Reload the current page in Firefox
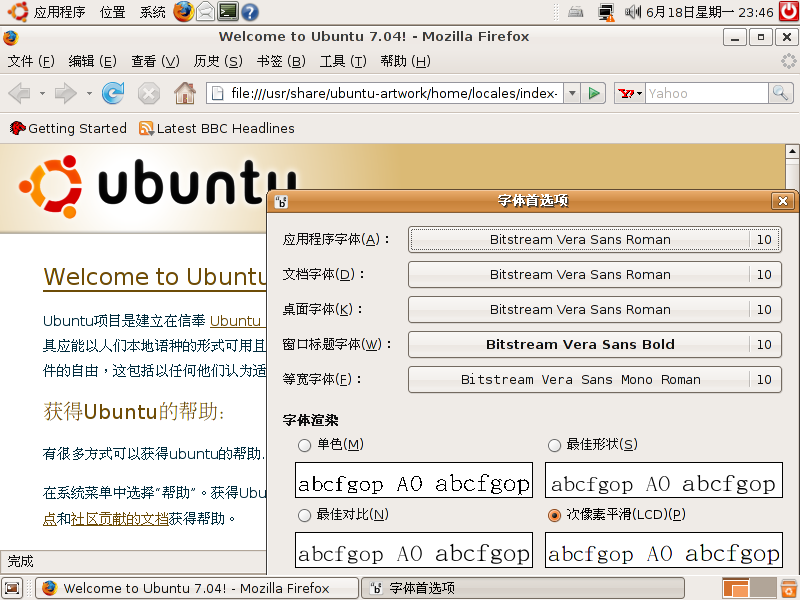The height and width of the screenshot is (600, 800). [x=113, y=93]
